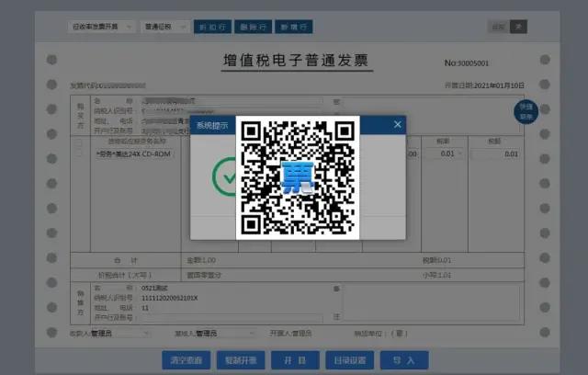The width and height of the screenshot is (588, 375).
Task: Click the invoice title 增值税电子普通发票
Action: click(x=296, y=61)
